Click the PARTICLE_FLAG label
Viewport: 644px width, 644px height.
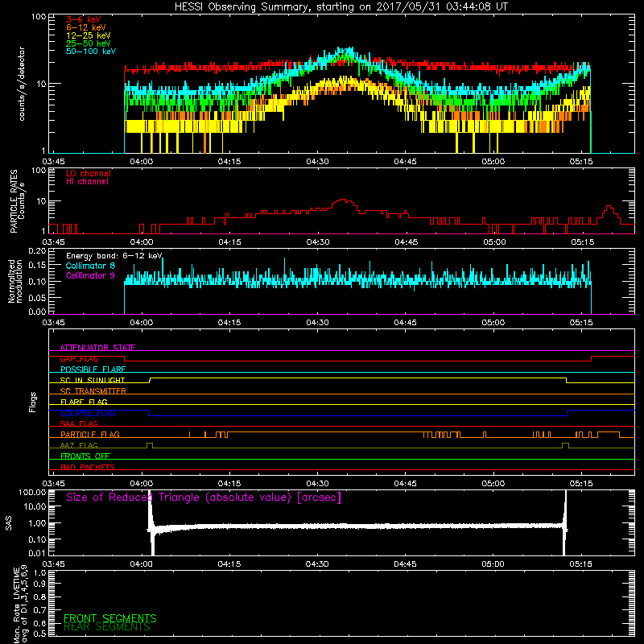pos(90,434)
